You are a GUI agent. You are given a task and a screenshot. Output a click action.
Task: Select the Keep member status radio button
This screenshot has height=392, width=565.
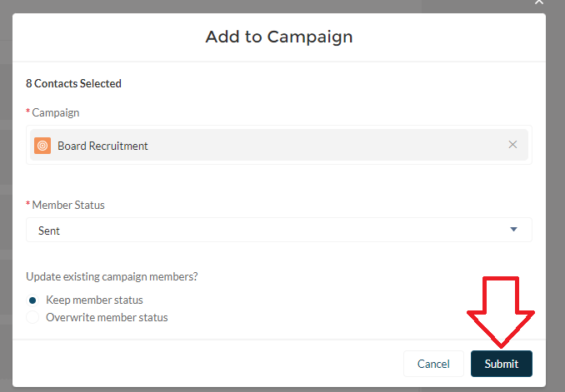[32, 300]
